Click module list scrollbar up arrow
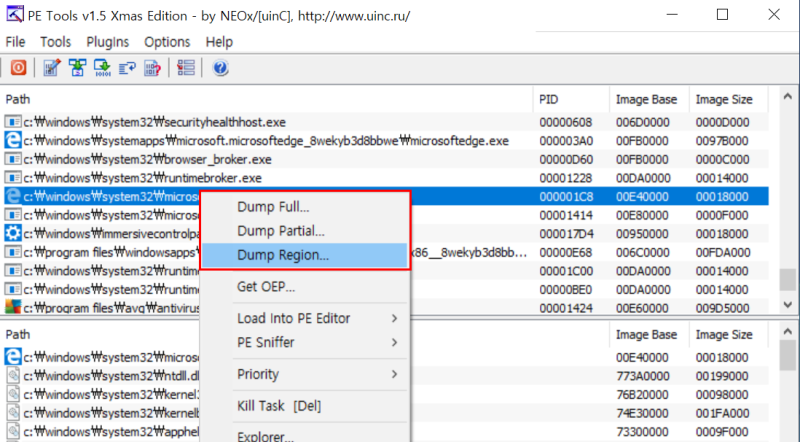The width and height of the screenshot is (800, 442). tap(788, 331)
